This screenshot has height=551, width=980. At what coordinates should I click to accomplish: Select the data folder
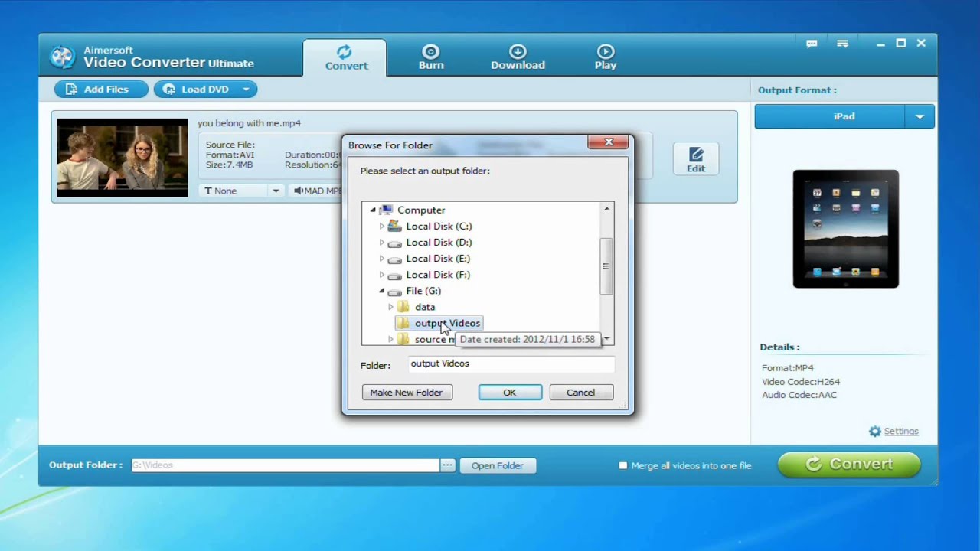click(424, 307)
